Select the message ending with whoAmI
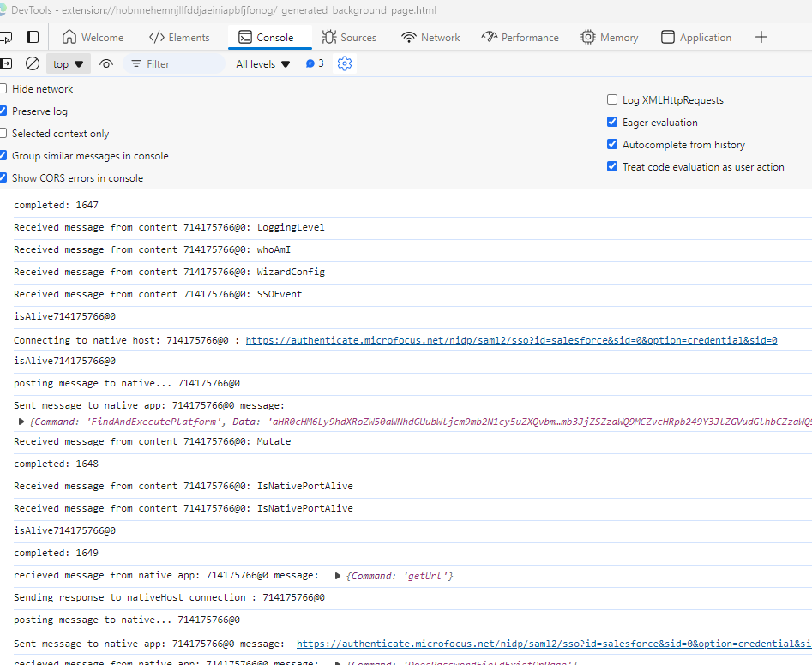The image size is (812, 665). coord(153,249)
